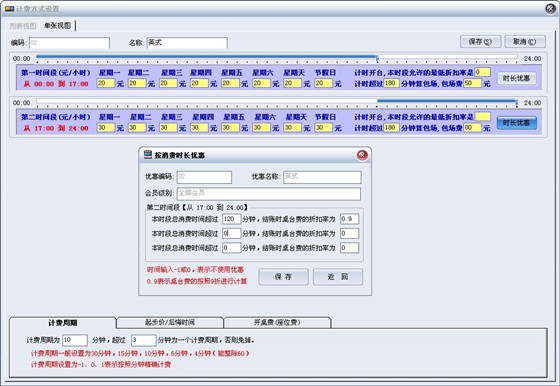Viewport: 560px width, 386px height.
Task: Edit second period 星期二 price field
Action: pyautogui.click(x=137, y=127)
